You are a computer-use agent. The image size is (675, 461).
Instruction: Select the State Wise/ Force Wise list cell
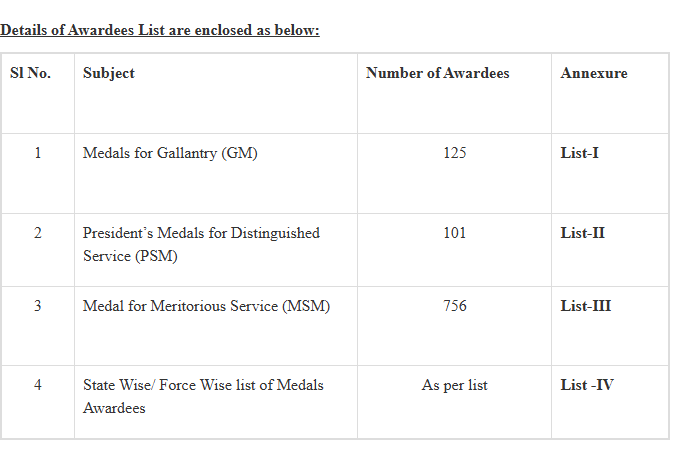[203, 396]
